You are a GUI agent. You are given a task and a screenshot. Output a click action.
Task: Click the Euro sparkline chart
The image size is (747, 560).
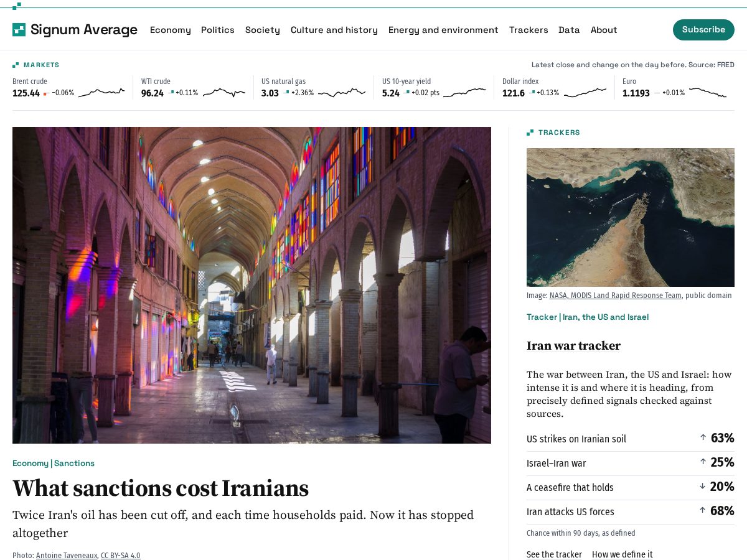(x=708, y=93)
